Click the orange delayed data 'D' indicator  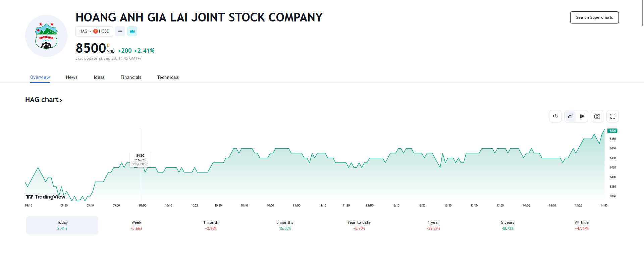click(108, 45)
